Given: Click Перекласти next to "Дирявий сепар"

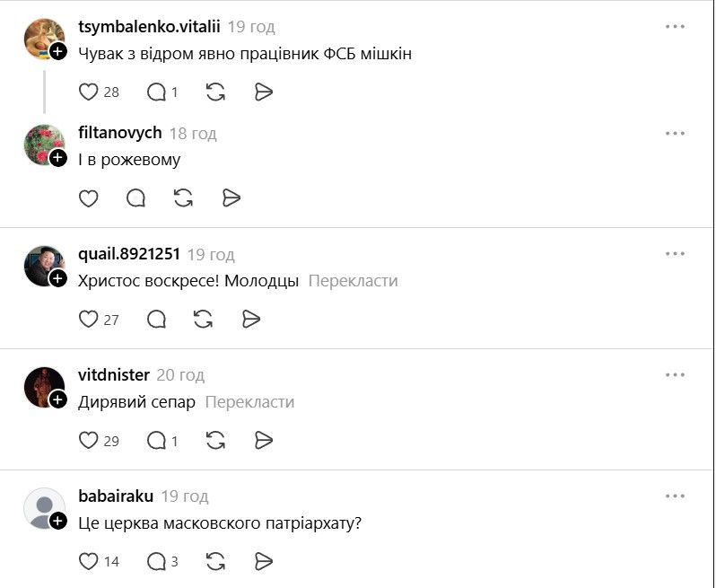Looking at the screenshot, I should 249,402.
